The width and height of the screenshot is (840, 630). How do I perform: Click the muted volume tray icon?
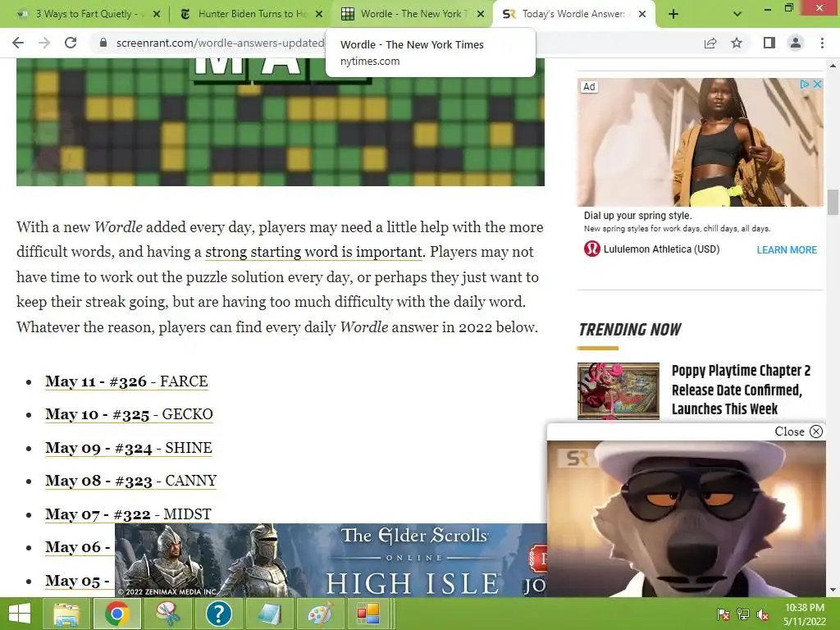[x=763, y=614]
